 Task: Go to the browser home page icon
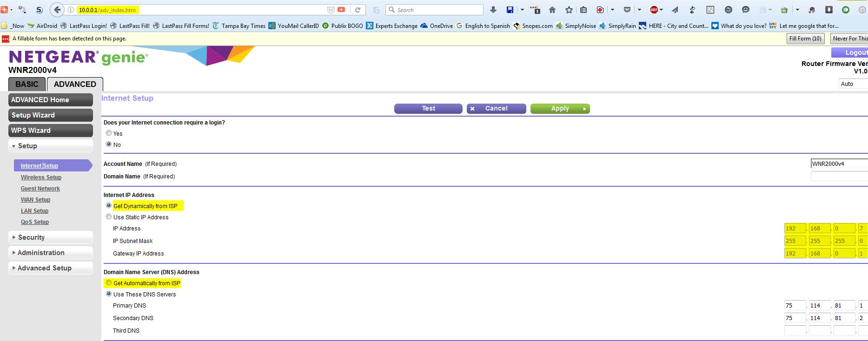coord(552,10)
